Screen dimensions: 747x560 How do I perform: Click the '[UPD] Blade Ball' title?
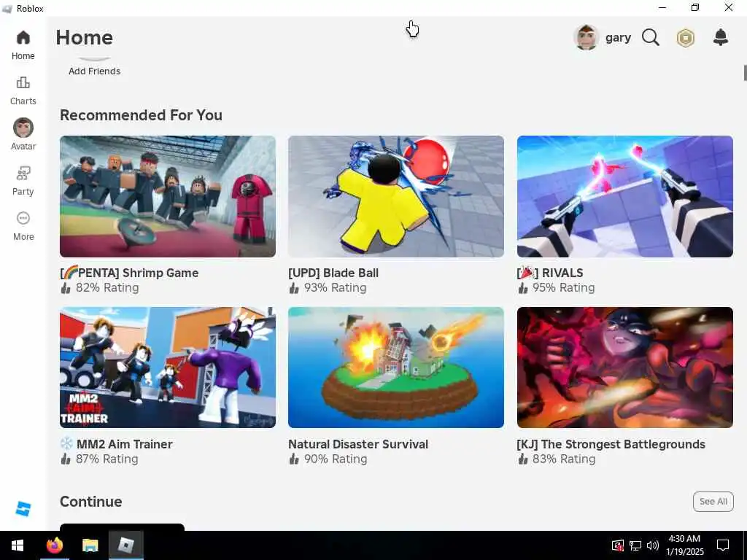click(x=333, y=273)
